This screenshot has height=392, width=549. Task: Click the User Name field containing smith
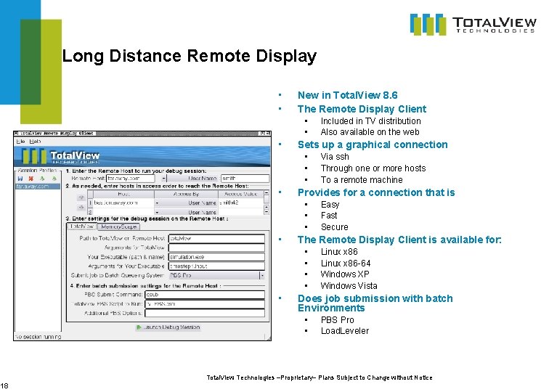pos(245,179)
